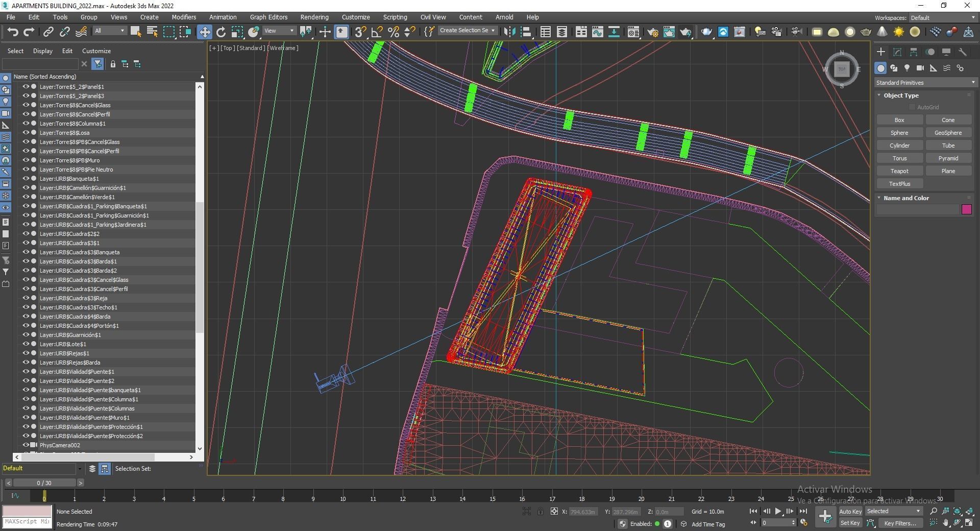Screen dimensions: 980x531
Task: Collapse the Object Type rollout
Action: pos(901,95)
